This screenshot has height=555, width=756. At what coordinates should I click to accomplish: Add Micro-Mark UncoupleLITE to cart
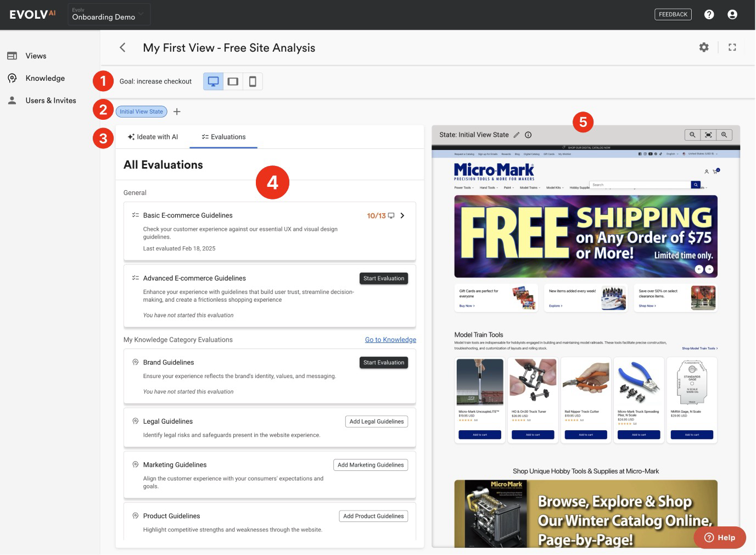point(480,435)
